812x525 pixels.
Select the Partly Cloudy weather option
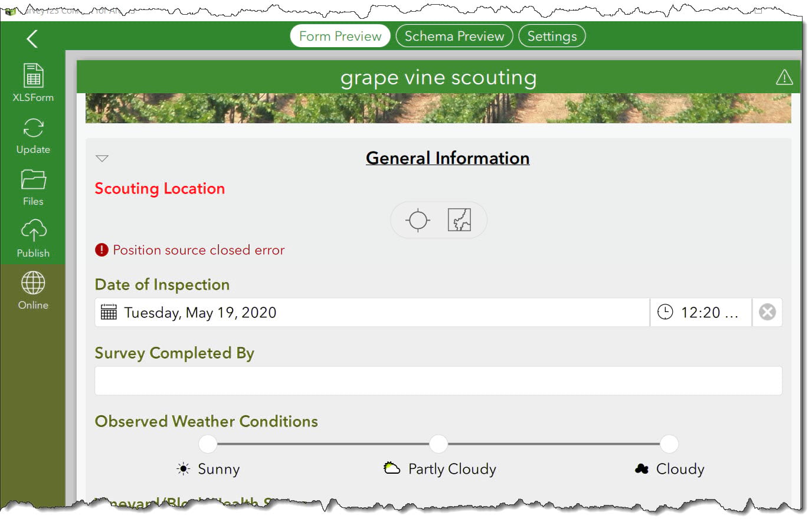pyautogui.click(x=438, y=444)
